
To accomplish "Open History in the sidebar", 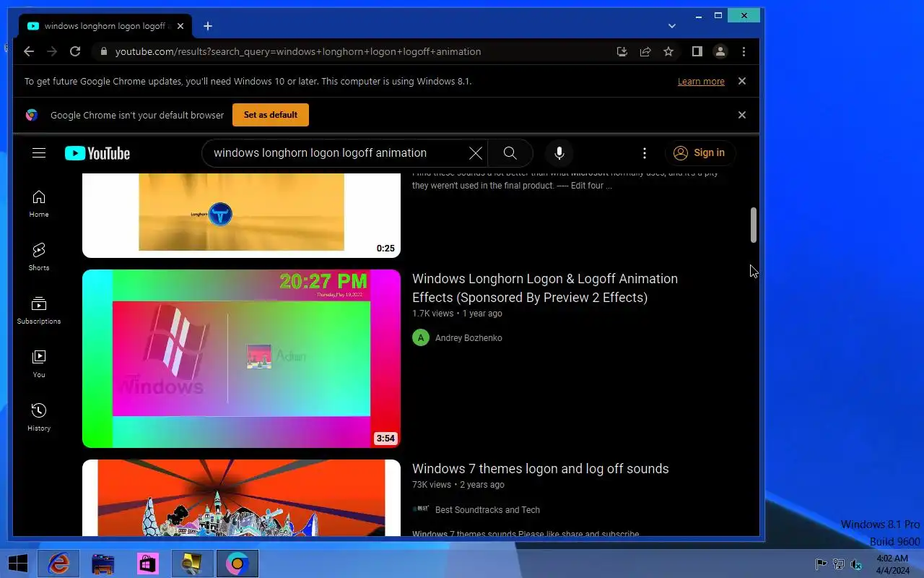I will click(39, 418).
